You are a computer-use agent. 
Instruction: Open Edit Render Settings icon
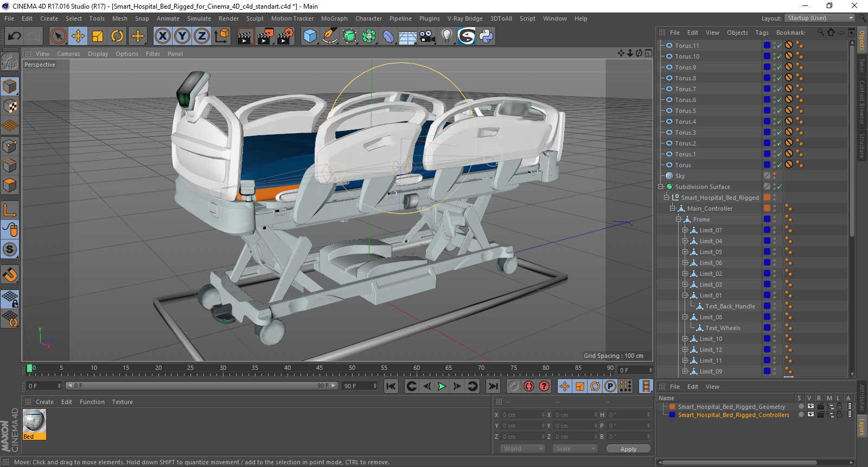[285, 36]
